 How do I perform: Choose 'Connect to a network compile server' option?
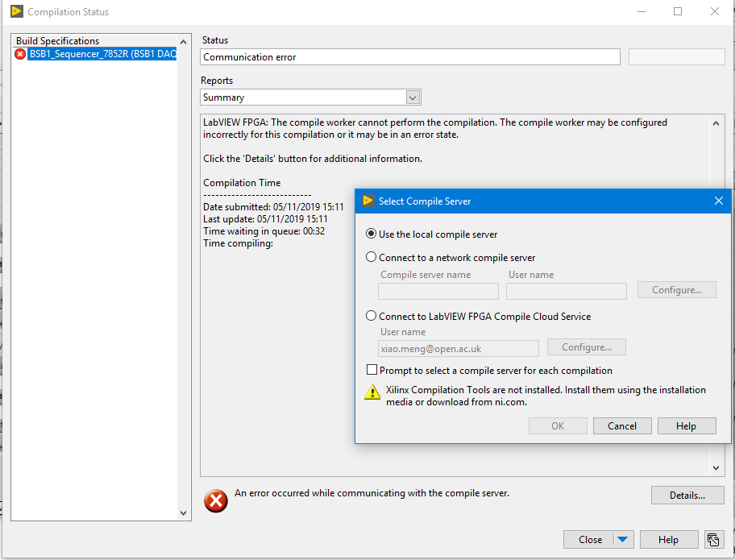coord(372,258)
